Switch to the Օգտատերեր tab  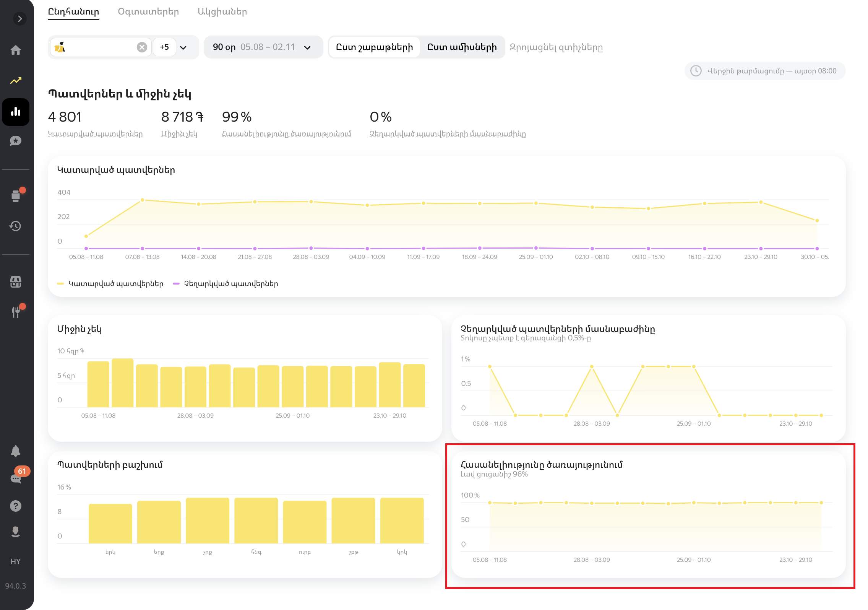coord(148,11)
